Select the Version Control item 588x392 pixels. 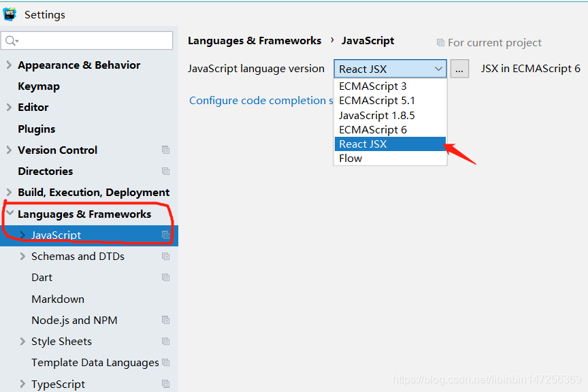click(x=57, y=150)
